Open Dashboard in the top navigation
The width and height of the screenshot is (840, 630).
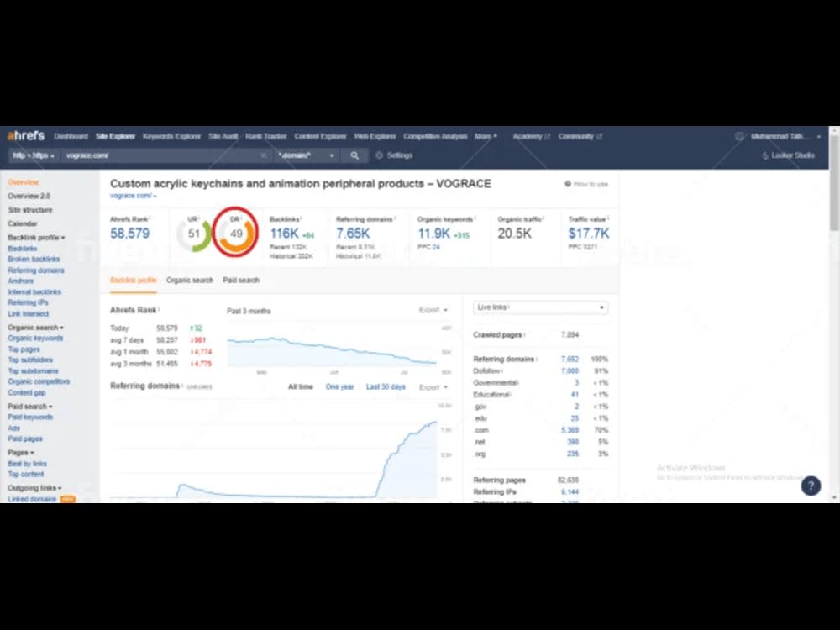(71, 136)
